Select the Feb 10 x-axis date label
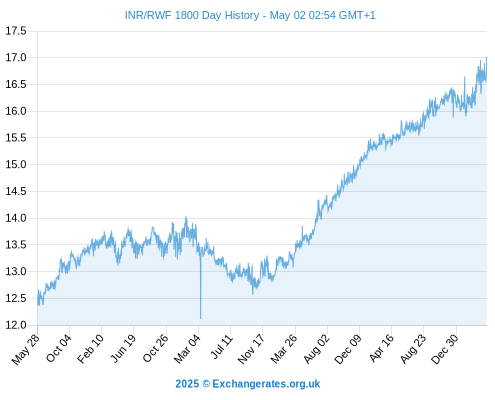 [91, 348]
